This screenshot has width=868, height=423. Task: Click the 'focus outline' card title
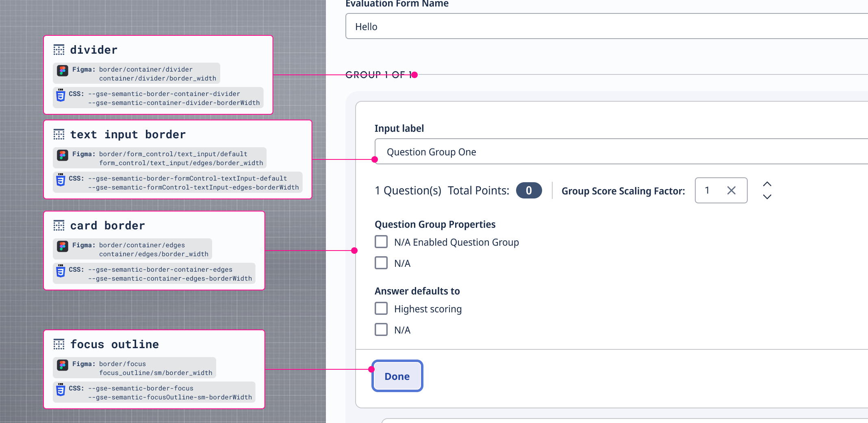[x=115, y=345]
